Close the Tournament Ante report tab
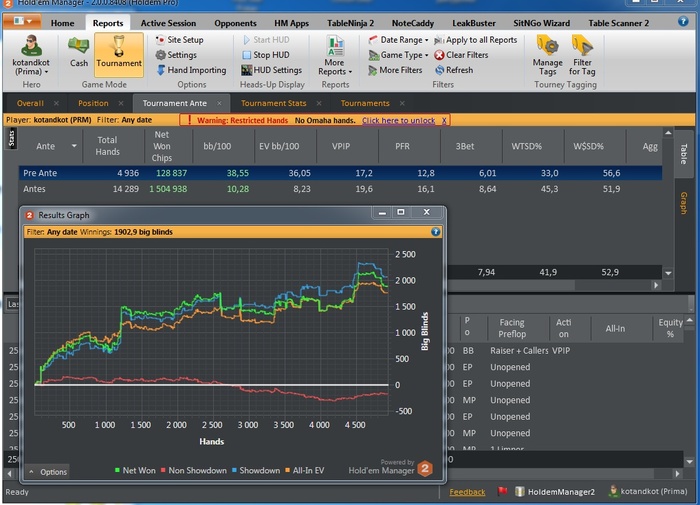This screenshot has width=700, height=505. pyautogui.click(x=219, y=103)
